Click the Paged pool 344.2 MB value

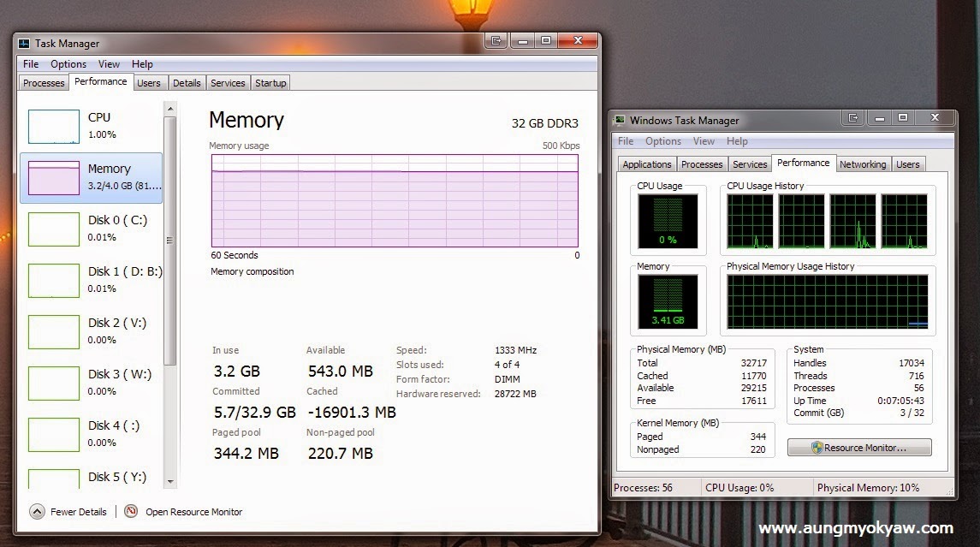point(246,454)
